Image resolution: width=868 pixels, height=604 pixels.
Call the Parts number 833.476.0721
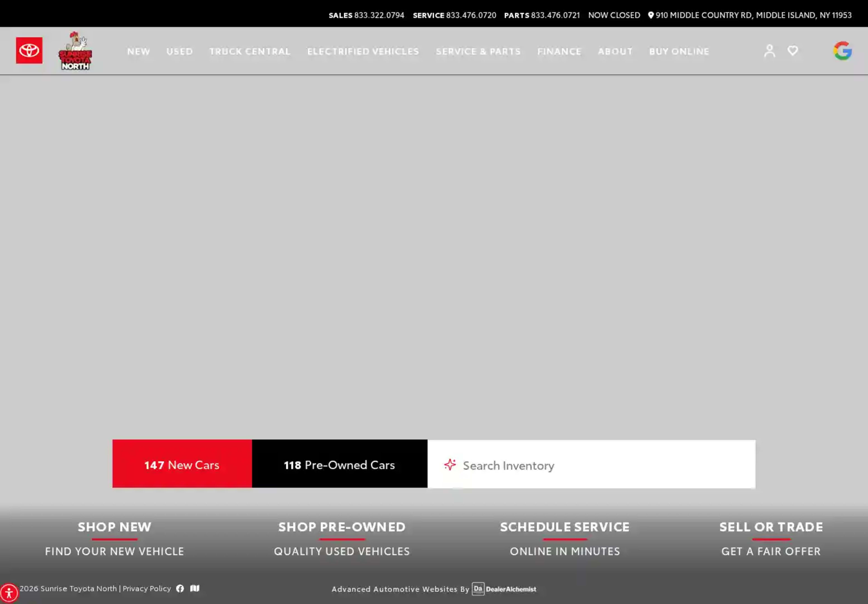point(542,15)
